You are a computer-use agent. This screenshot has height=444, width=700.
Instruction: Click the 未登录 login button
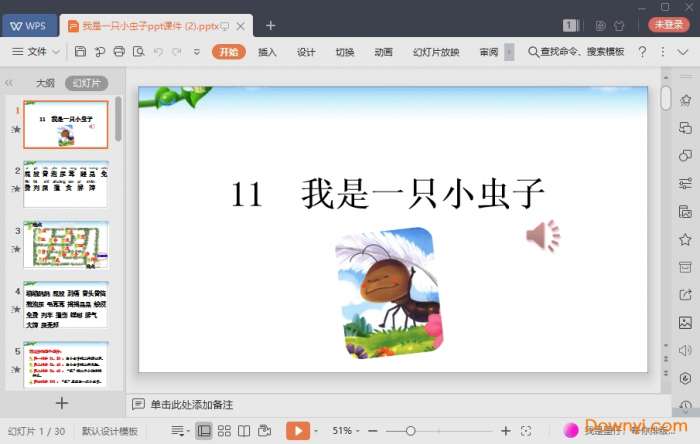tap(669, 25)
